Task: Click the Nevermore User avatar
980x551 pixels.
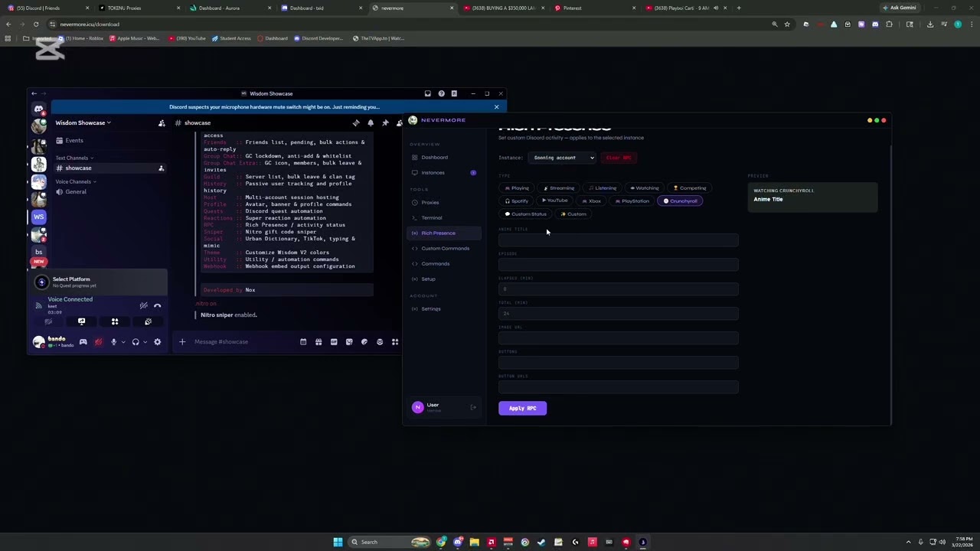Action: click(x=417, y=408)
